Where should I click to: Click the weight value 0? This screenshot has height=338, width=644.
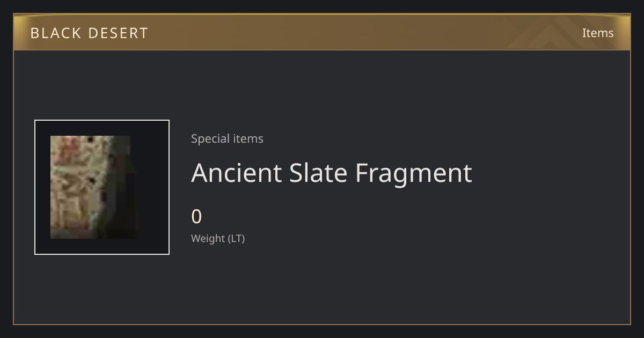tap(196, 217)
